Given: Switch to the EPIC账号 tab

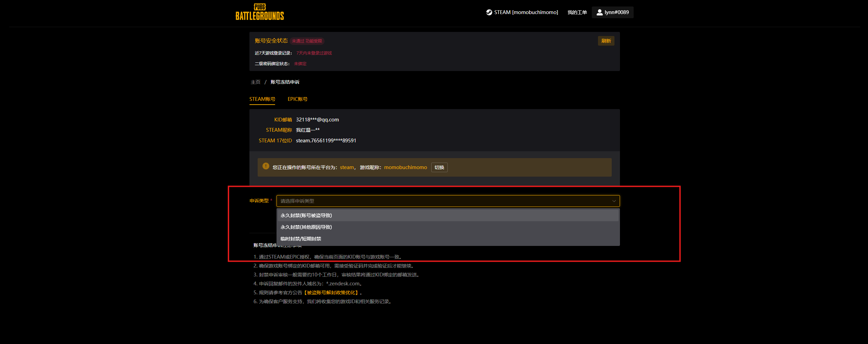Looking at the screenshot, I should pos(297,99).
